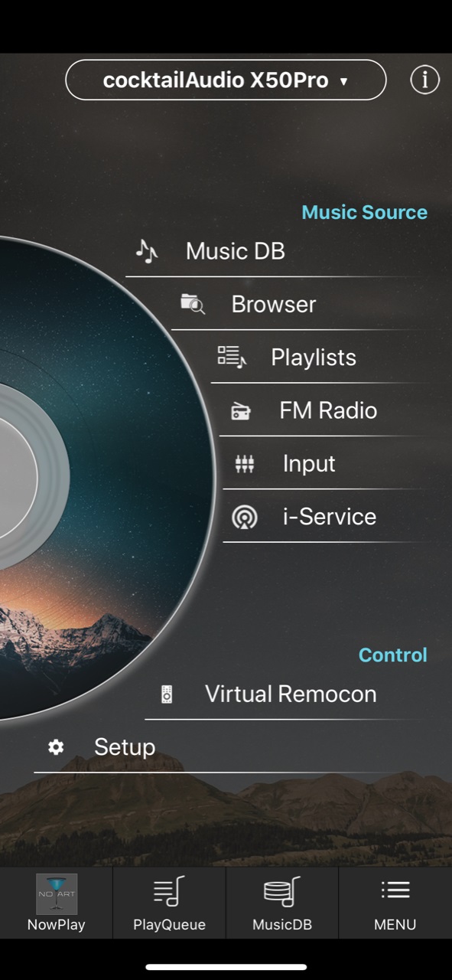Choose the FM Radio label

(x=328, y=410)
